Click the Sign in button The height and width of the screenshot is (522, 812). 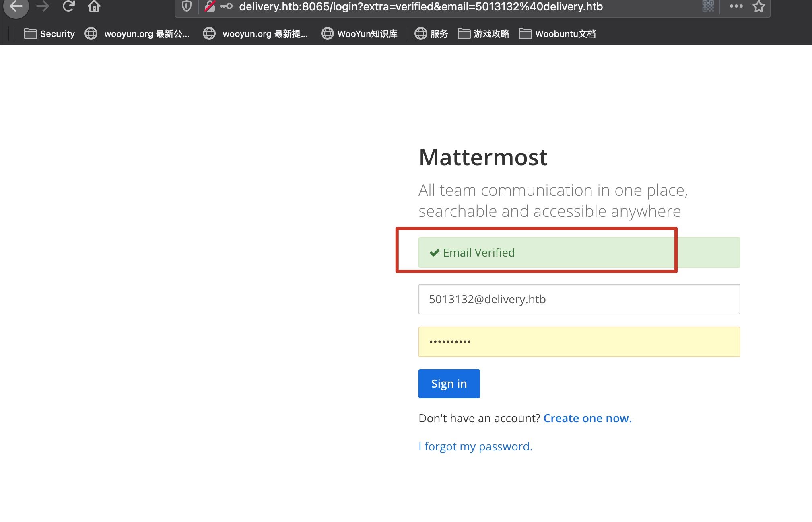[449, 384]
